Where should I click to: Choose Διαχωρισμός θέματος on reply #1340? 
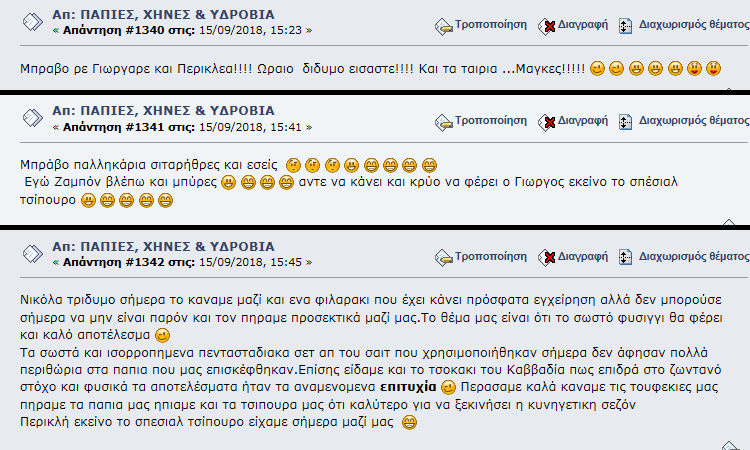(x=694, y=24)
